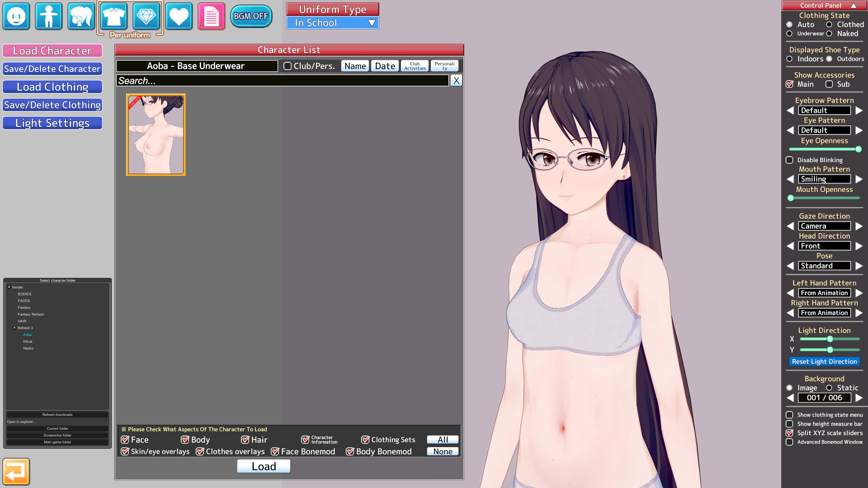Uncheck the Face load option

click(125, 440)
